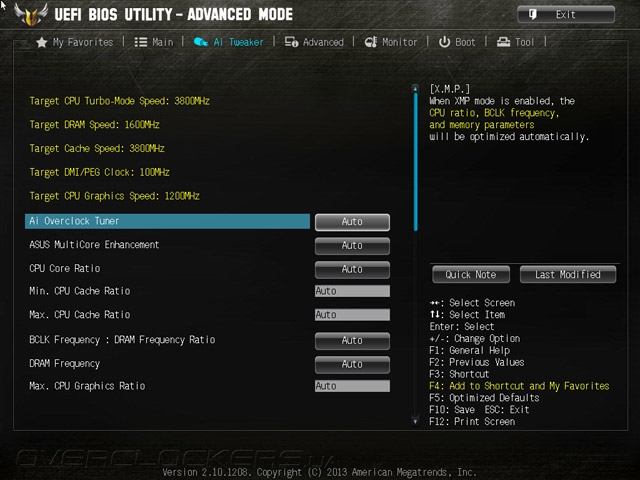Open the Ai Overclock Tuner Auto dropdown
Screen dimensions: 640x480
tap(352, 222)
